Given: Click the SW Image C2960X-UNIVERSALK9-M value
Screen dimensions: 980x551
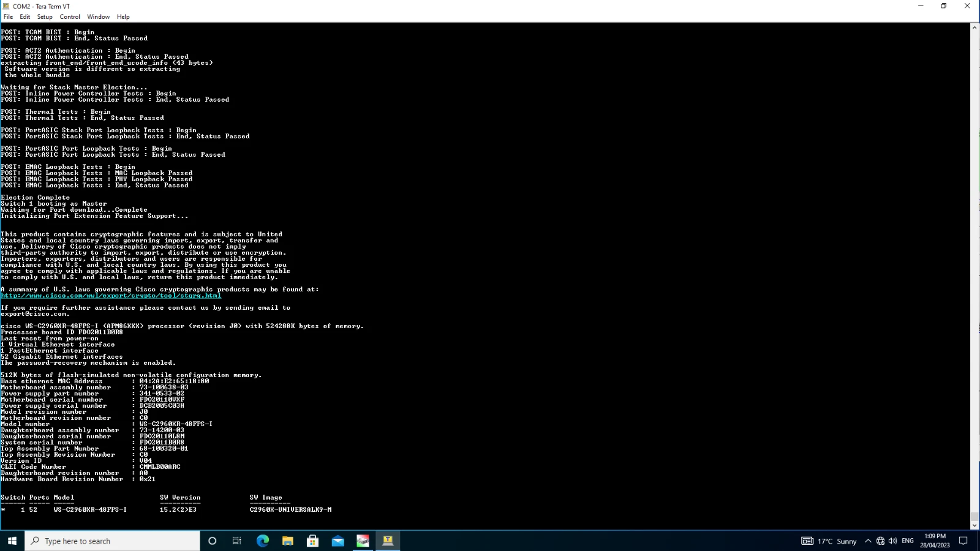Looking at the screenshot, I should click(x=290, y=510).
